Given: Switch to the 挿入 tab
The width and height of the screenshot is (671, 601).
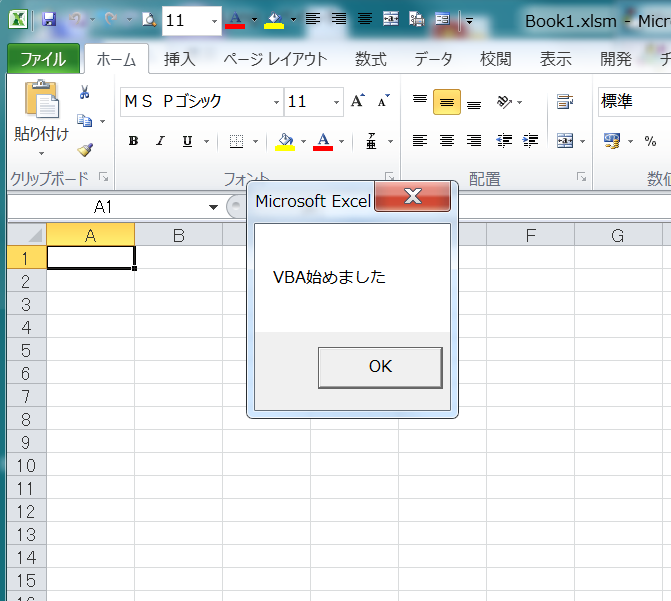Looking at the screenshot, I should pos(180,59).
